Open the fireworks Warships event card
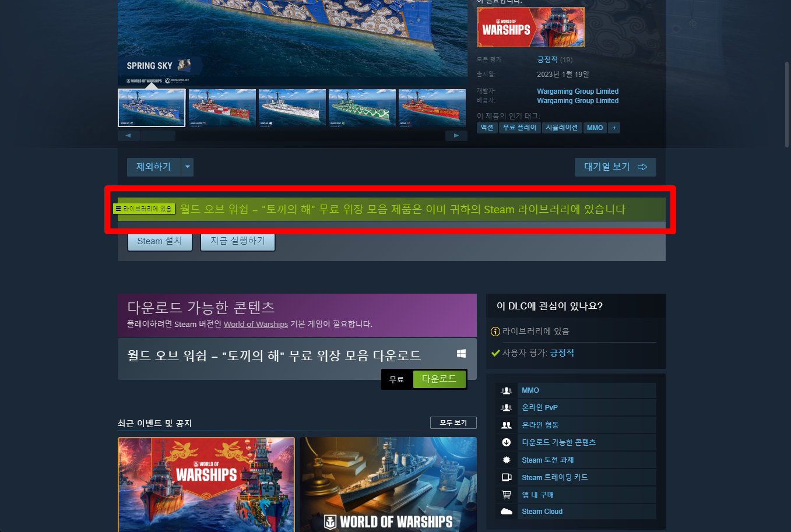791x532 pixels. [206, 484]
